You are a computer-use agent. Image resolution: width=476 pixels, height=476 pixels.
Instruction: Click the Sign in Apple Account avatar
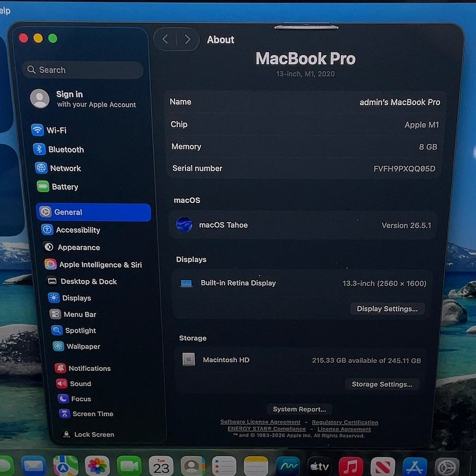click(x=39, y=98)
